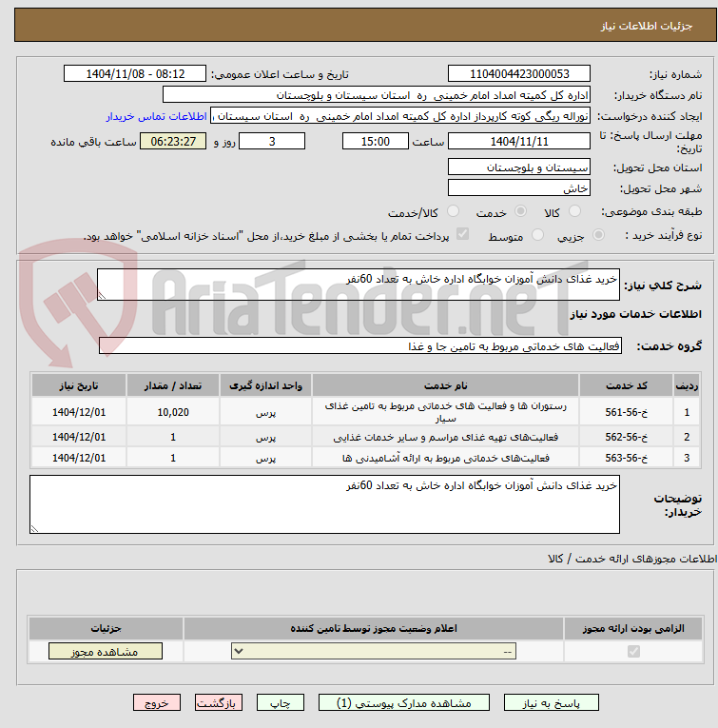The height and width of the screenshot is (728, 718).
Task: Click the گروه خدمت field
Action: click(360, 345)
